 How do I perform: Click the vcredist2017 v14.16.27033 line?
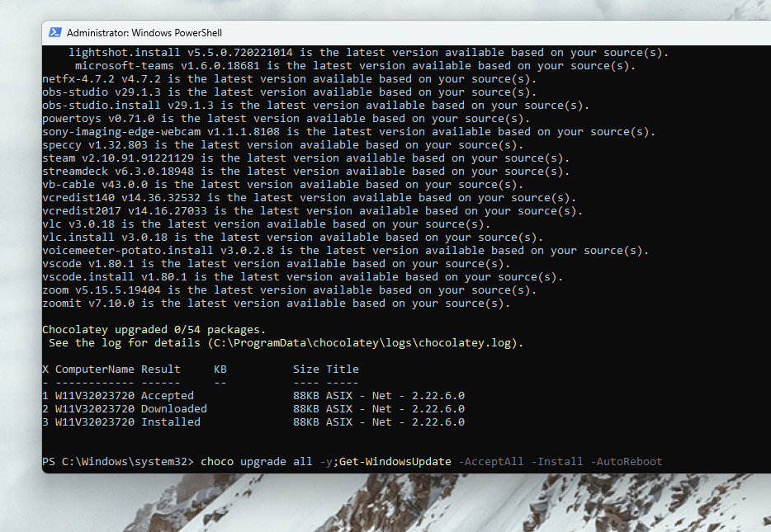[x=312, y=211]
